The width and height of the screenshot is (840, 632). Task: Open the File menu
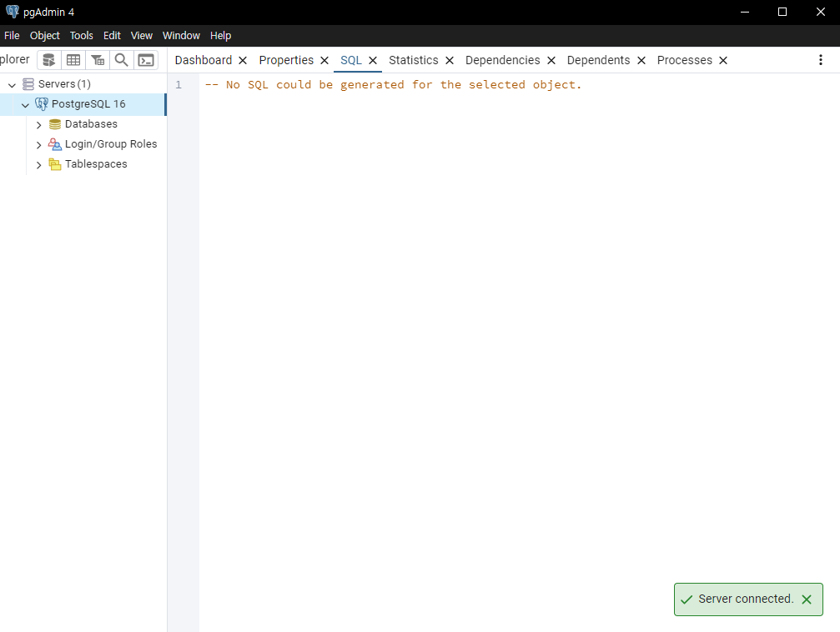12,35
